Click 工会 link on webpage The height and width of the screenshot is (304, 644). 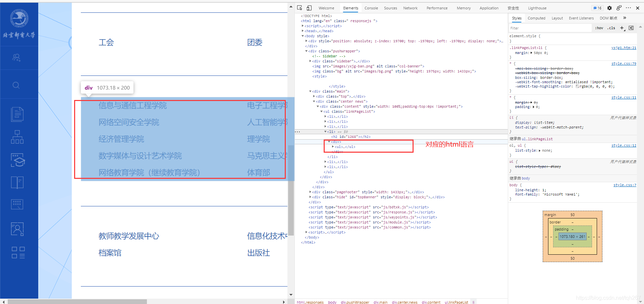pyautogui.click(x=106, y=43)
